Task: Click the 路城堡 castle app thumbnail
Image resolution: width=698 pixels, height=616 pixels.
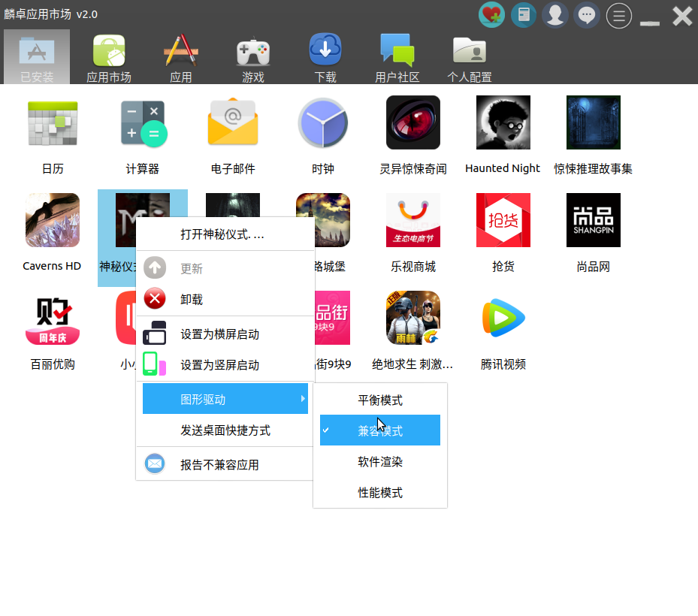Action: pyautogui.click(x=332, y=220)
